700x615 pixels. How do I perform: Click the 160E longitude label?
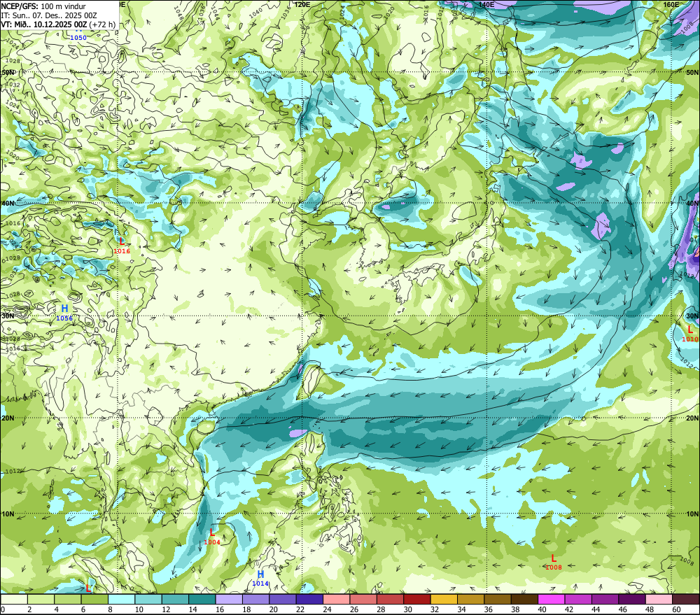[671, 4]
